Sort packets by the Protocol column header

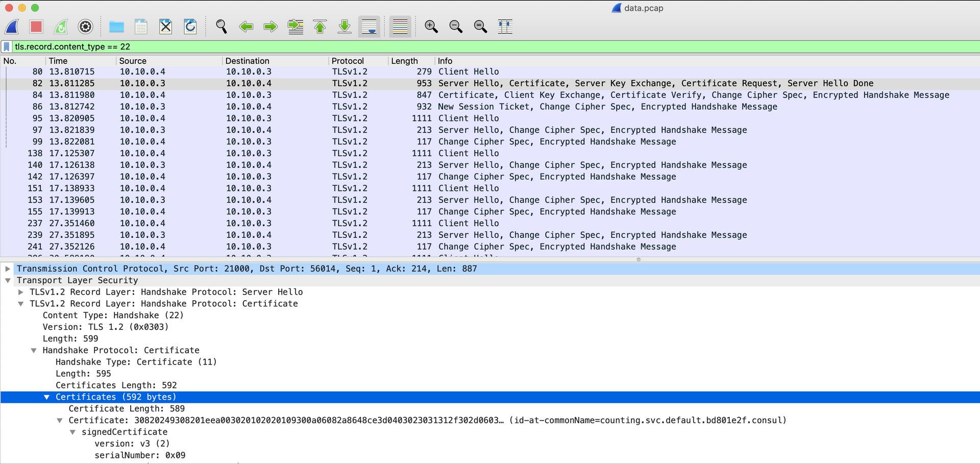(x=348, y=61)
